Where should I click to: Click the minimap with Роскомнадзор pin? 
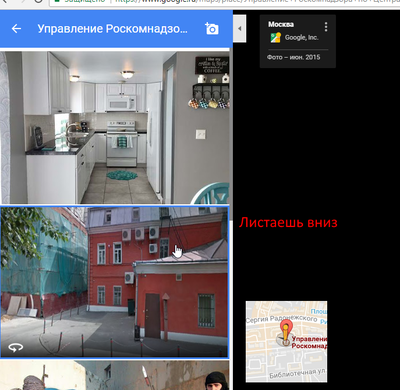click(286, 342)
